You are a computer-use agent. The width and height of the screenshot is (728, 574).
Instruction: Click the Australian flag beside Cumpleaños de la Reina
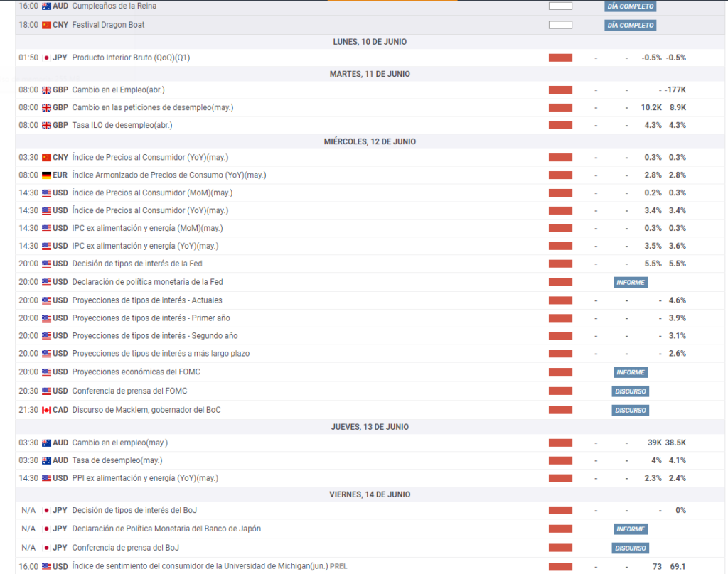click(47, 6)
